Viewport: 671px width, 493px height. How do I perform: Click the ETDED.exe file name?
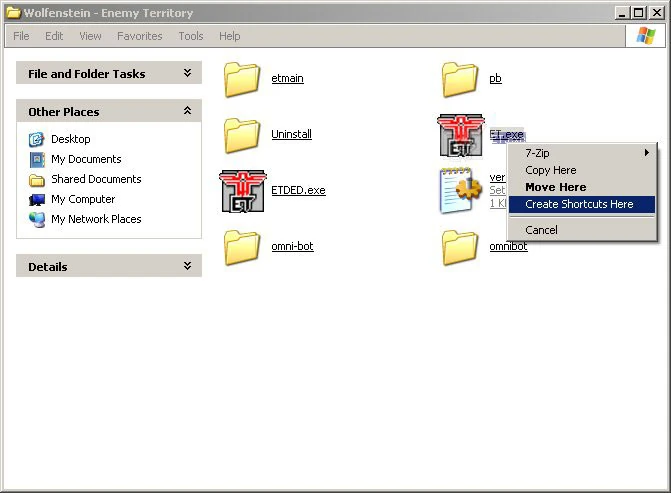tap(298, 190)
